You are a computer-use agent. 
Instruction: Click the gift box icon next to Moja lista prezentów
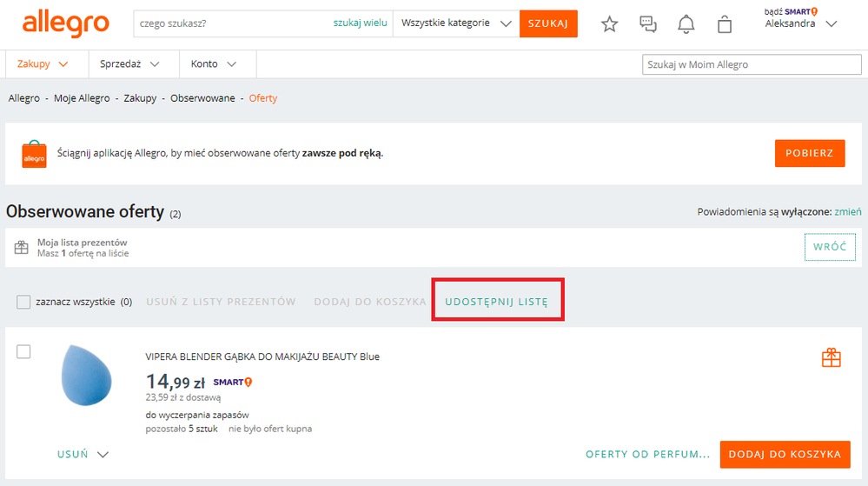tap(21, 247)
